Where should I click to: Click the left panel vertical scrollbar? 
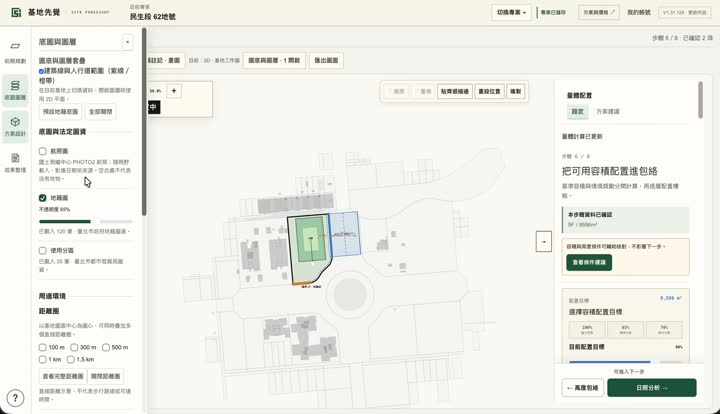pos(144,122)
